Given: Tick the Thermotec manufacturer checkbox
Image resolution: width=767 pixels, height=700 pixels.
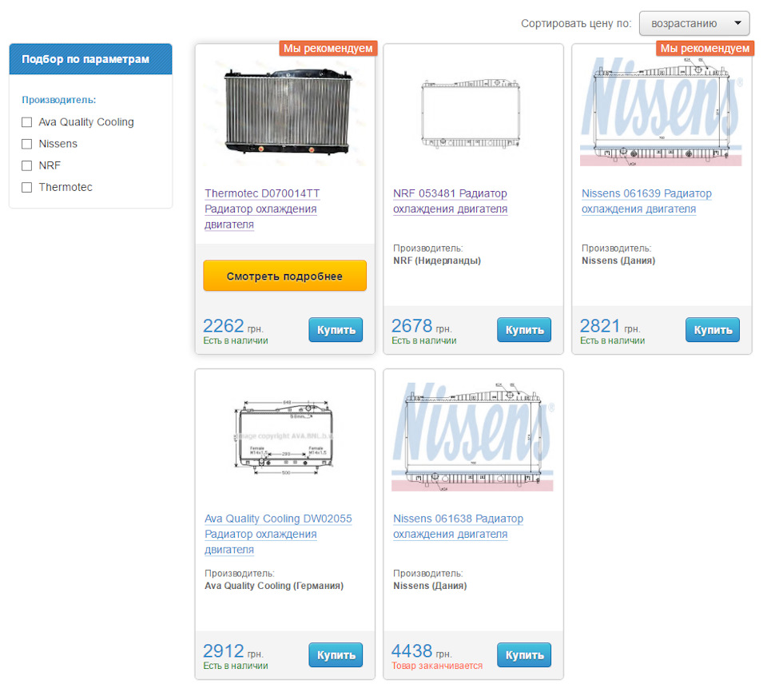Looking at the screenshot, I should click(27, 187).
